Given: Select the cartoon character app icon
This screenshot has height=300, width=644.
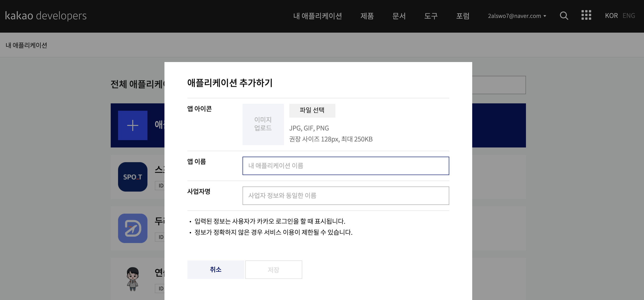Looking at the screenshot, I should tap(133, 279).
